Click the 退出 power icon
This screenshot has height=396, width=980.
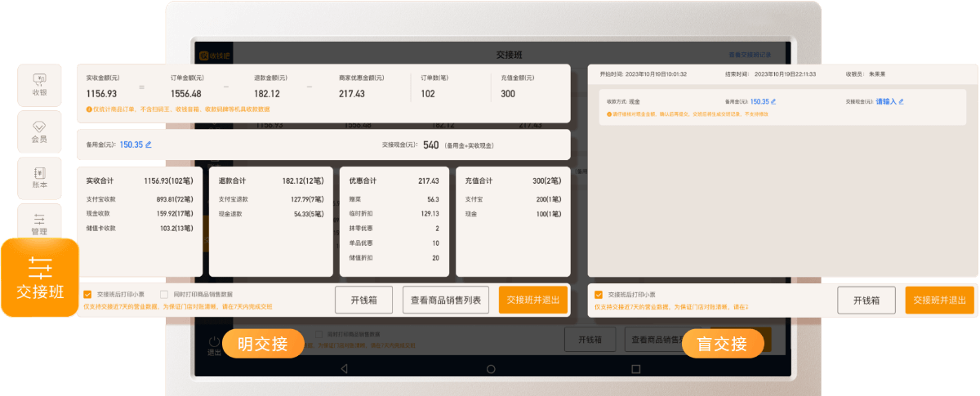pyautogui.click(x=214, y=341)
